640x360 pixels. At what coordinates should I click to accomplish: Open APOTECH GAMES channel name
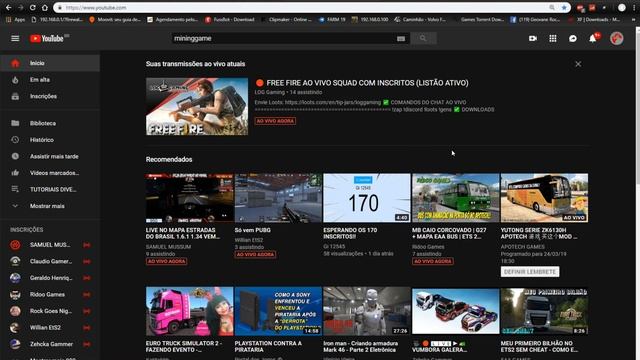(x=522, y=247)
